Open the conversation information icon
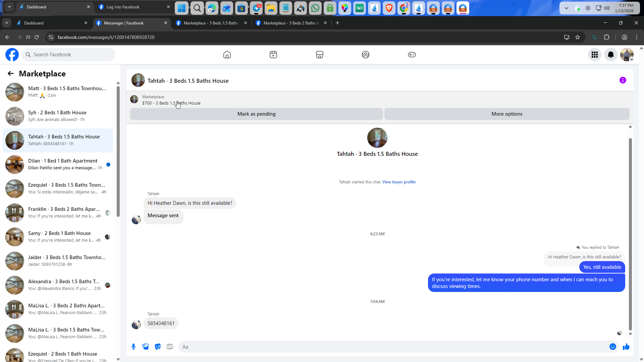 pos(623,80)
